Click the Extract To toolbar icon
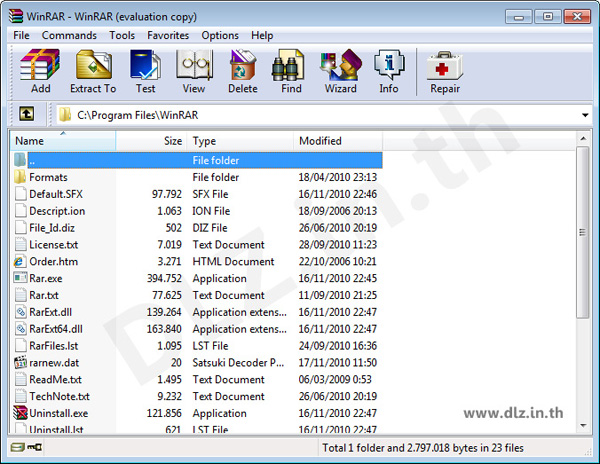This screenshot has width=600, height=464. pyautogui.click(x=93, y=64)
